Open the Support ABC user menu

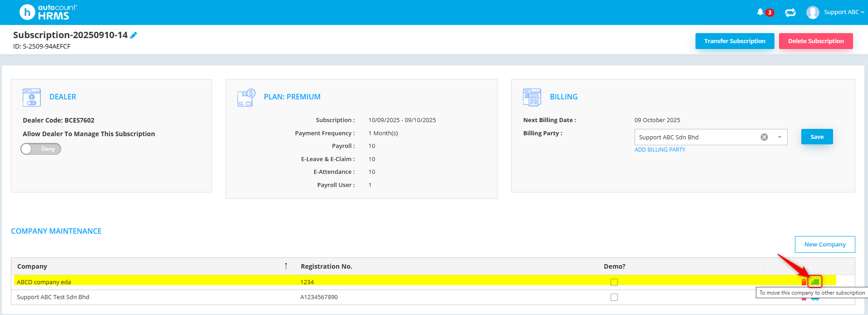click(x=844, y=12)
